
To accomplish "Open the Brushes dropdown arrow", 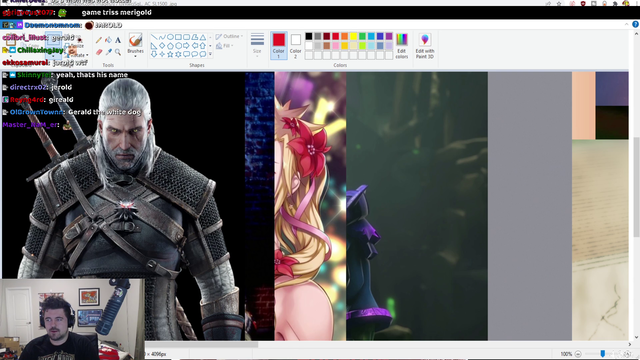I will point(135,56).
